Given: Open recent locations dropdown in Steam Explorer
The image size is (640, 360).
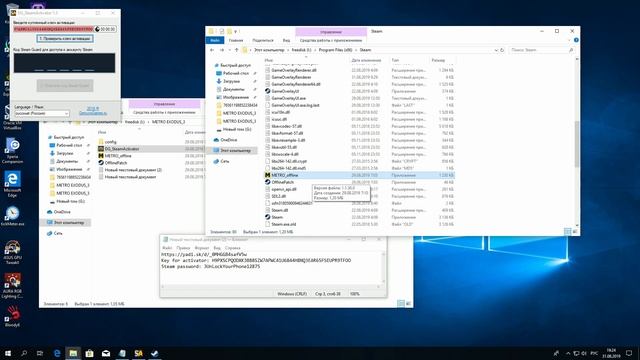Looking at the screenshot, I should (229, 50).
